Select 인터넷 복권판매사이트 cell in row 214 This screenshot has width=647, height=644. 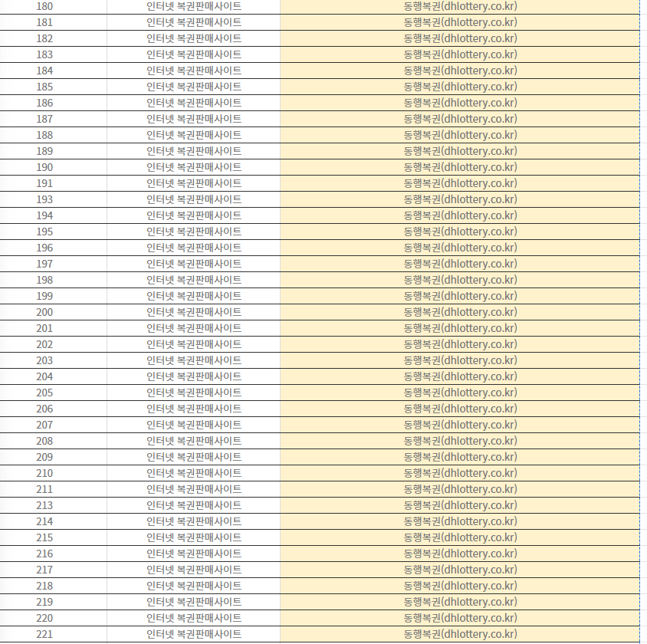pyautogui.click(x=193, y=521)
